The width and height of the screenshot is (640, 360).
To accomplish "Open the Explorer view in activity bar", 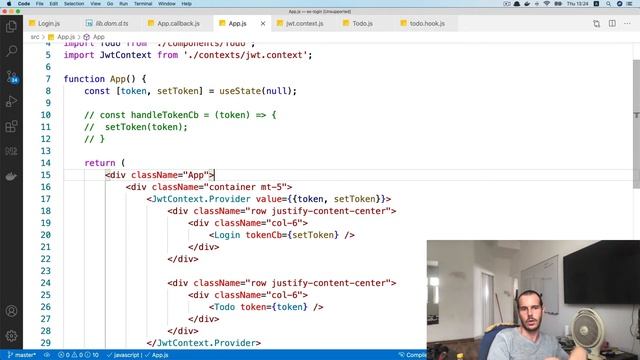I will (x=11, y=27).
